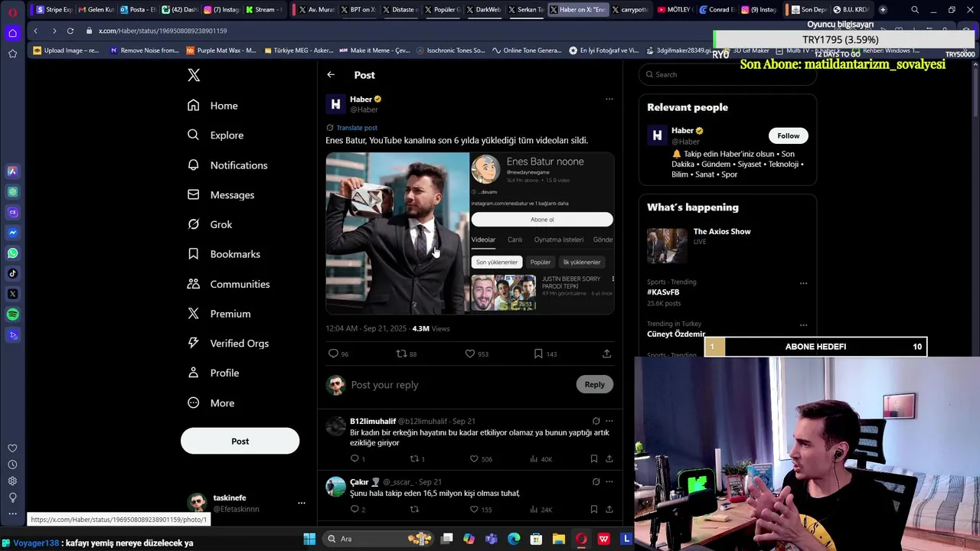The width and height of the screenshot is (980, 551).
Task: Click the Reply button
Action: (x=594, y=385)
